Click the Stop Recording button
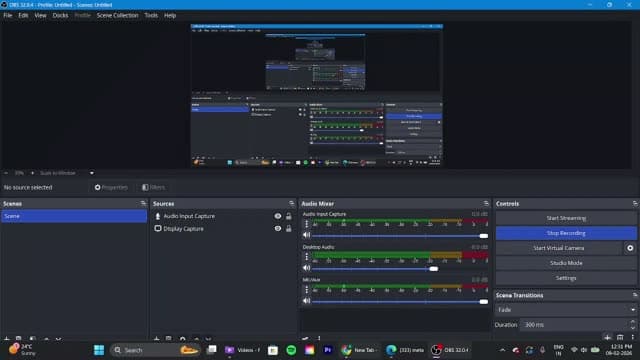 pyautogui.click(x=566, y=233)
